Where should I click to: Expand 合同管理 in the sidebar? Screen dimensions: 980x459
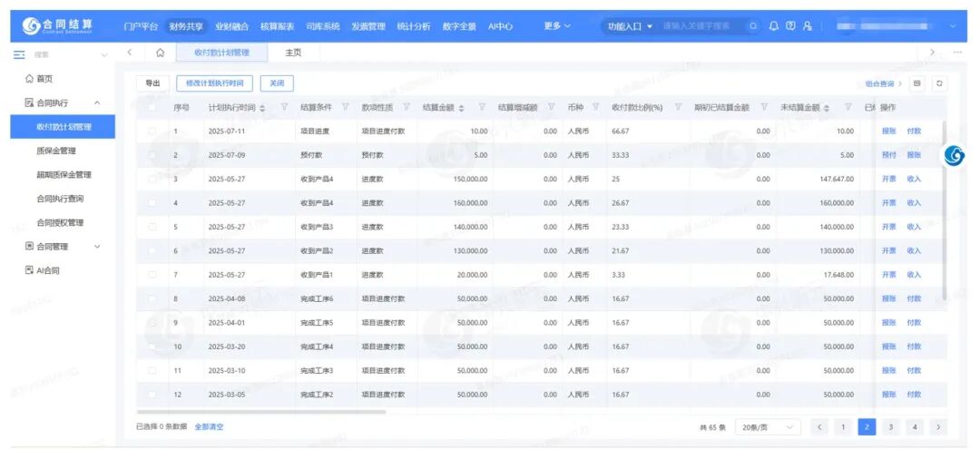62,247
